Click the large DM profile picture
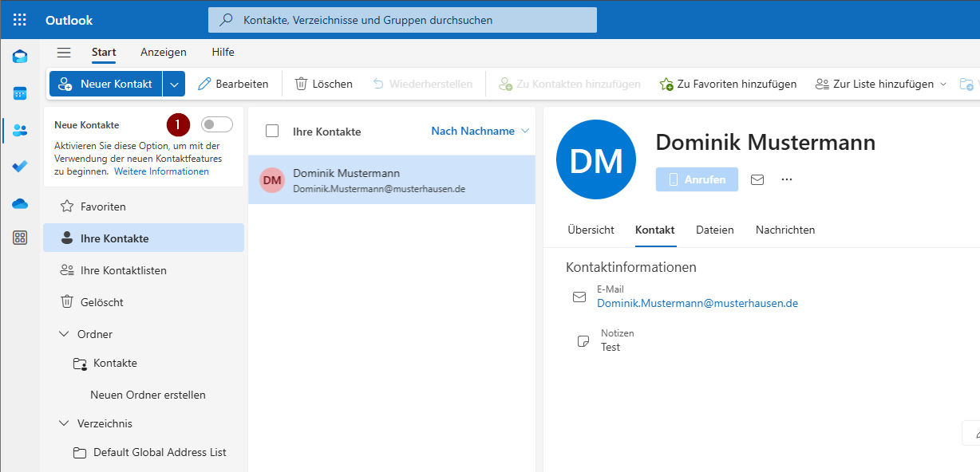Viewport: 980px width, 472px height. [596, 159]
